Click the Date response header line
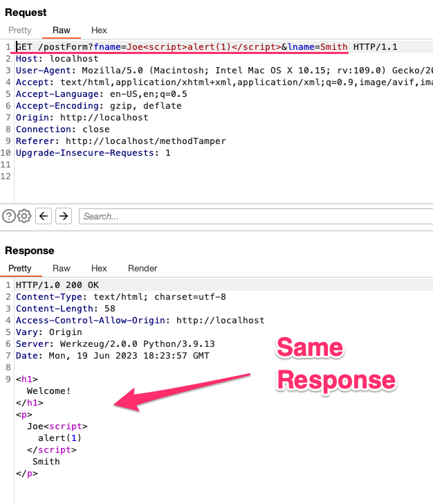The height and width of the screenshot is (504, 433). pos(113,356)
